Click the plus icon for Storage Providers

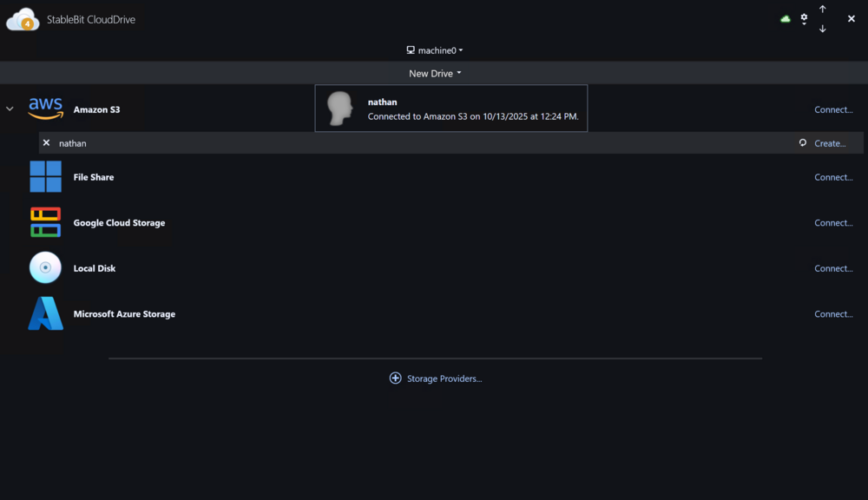395,378
